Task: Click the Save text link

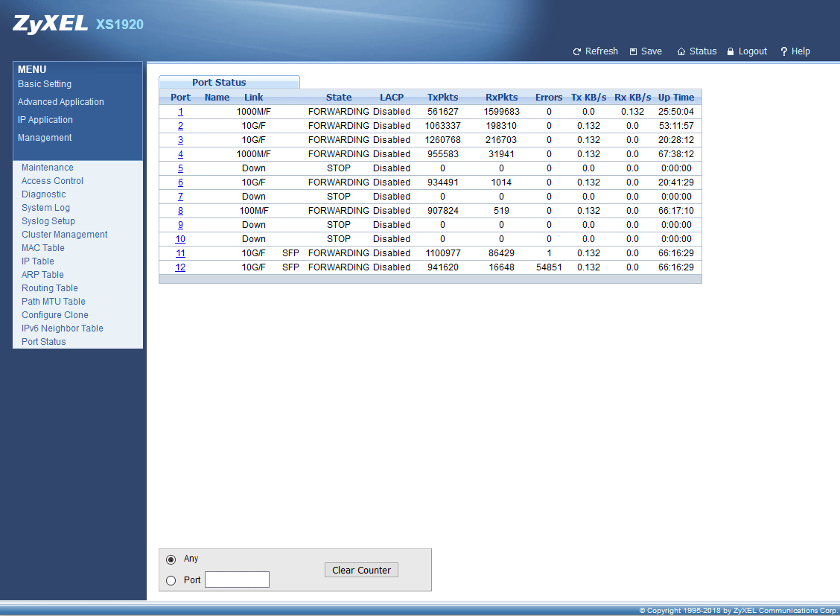Action: tap(652, 51)
